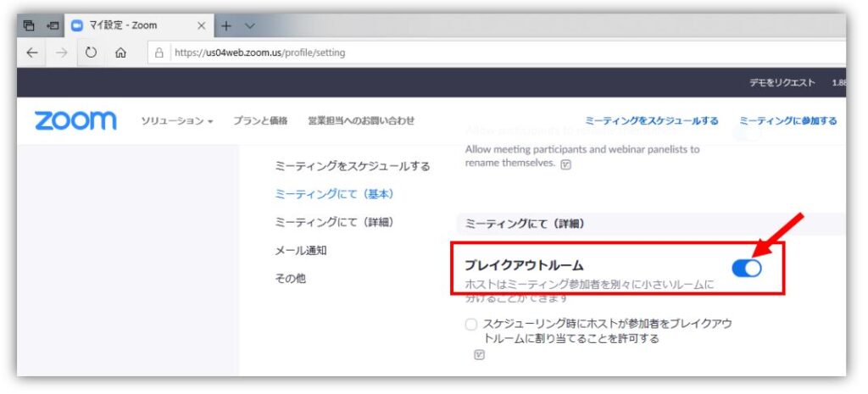
Task: Open 営業担当へのお問い合わせ link
Action: click(361, 120)
